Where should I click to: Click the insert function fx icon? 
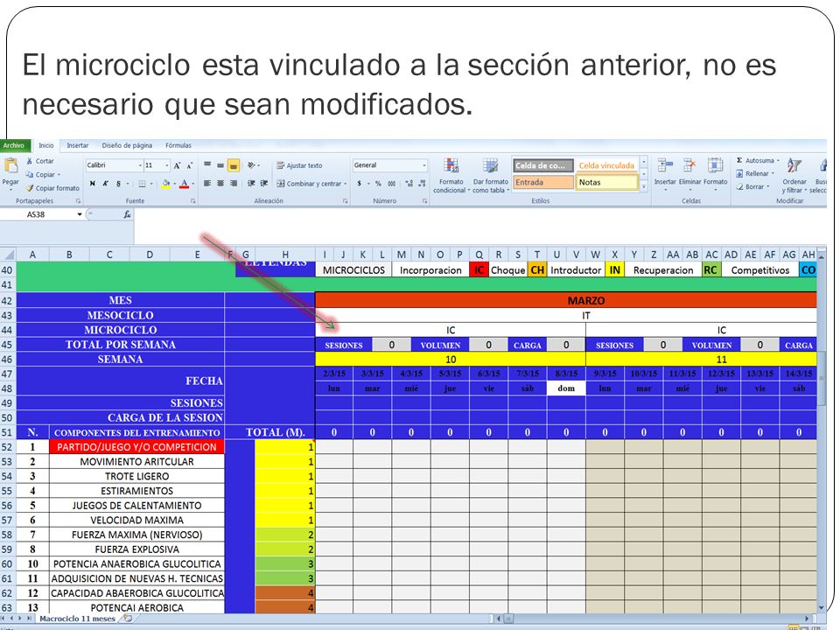click(x=127, y=214)
